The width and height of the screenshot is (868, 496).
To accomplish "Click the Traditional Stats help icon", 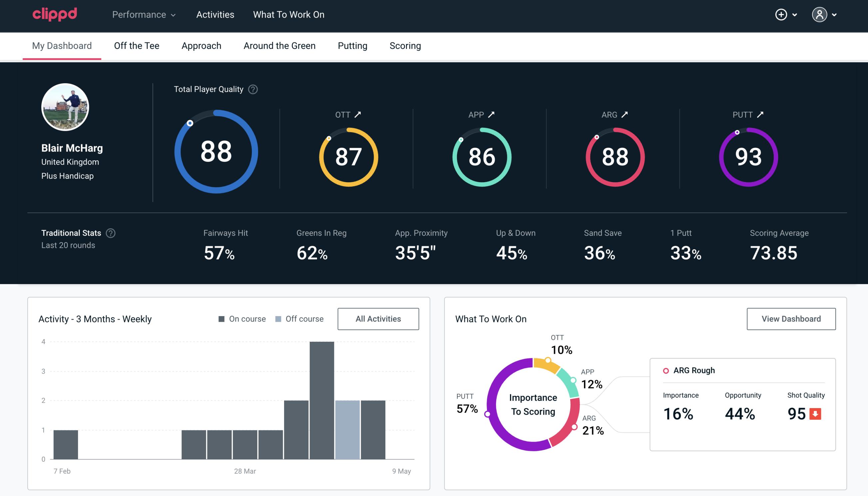I will point(110,233).
